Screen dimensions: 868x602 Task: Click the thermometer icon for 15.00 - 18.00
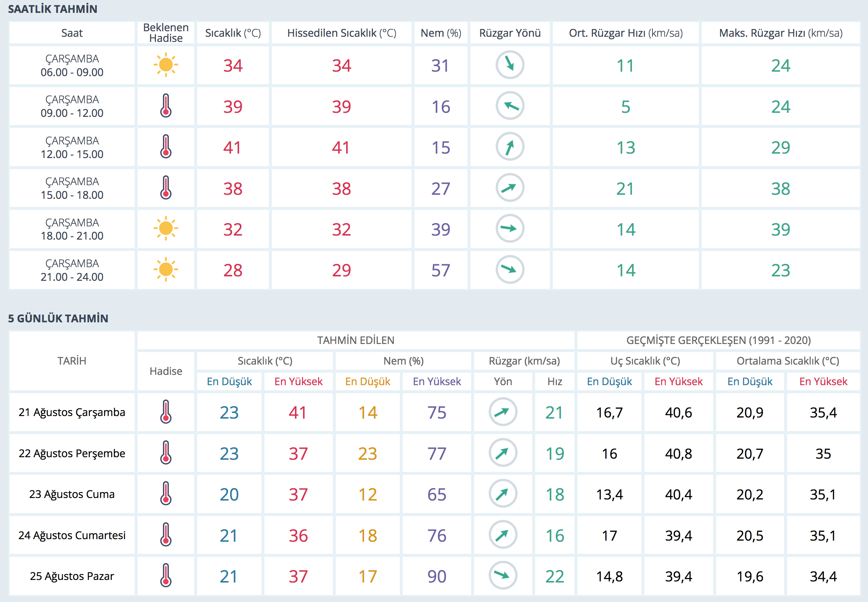166,188
